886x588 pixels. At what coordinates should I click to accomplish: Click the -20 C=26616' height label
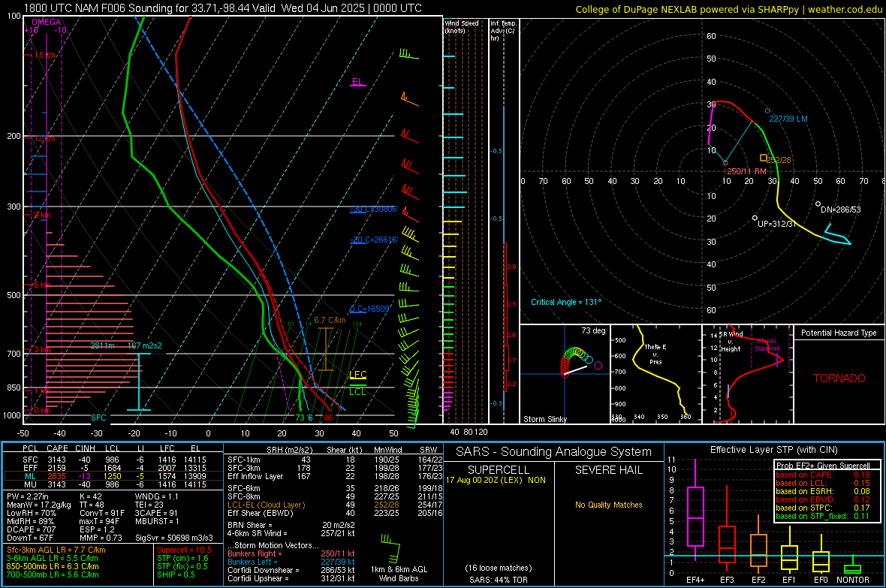pos(373,240)
